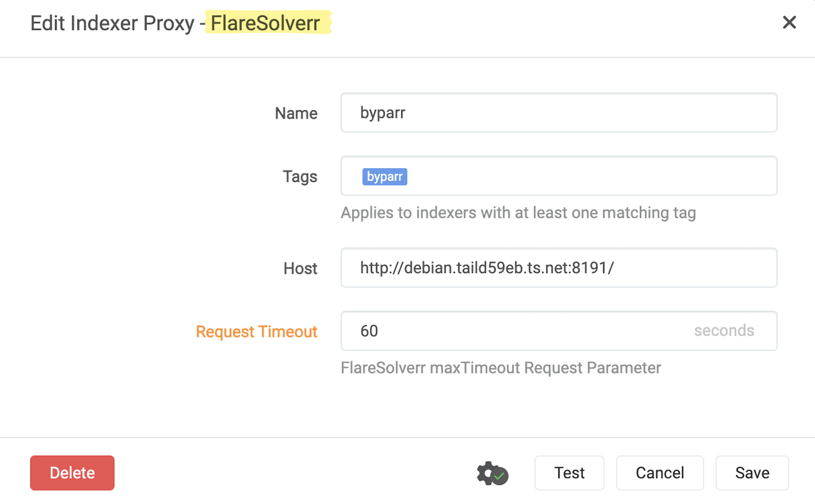The width and height of the screenshot is (815, 504).
Task: Click the Name field label
Action: pyautogui.click(x=296, y=113)
